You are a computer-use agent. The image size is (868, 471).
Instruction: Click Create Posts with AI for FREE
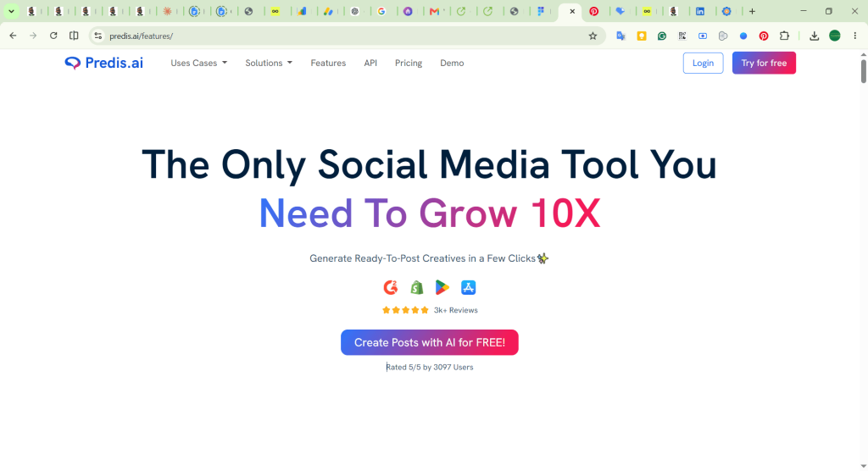(x=430, y=342)
